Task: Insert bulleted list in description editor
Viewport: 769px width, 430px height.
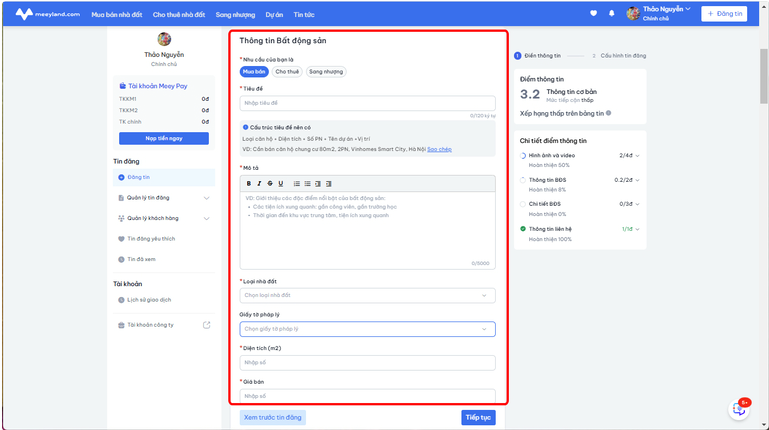Action: 308,183
